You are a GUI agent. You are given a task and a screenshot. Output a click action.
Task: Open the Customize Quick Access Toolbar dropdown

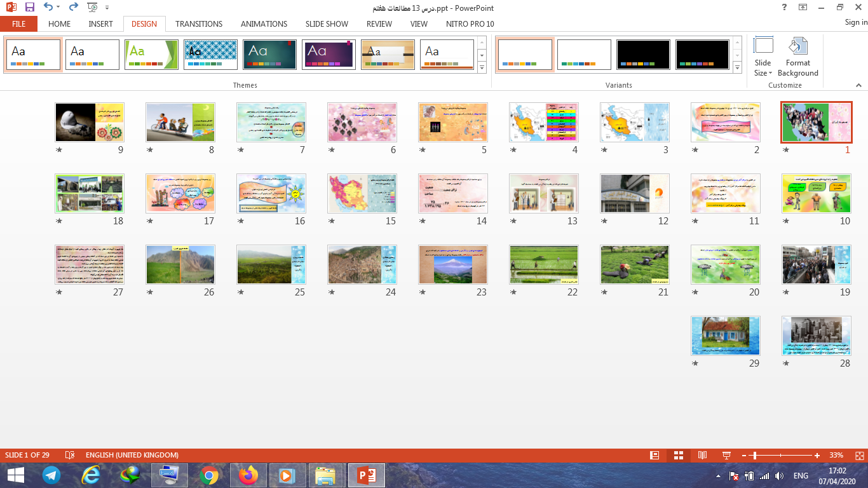point(107,8)
